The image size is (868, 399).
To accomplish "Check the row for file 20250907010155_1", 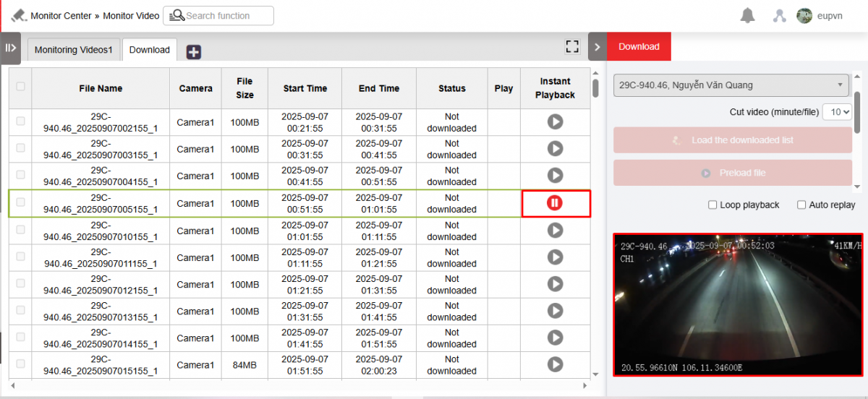I will pyautogui.click(x=20, y=229).
